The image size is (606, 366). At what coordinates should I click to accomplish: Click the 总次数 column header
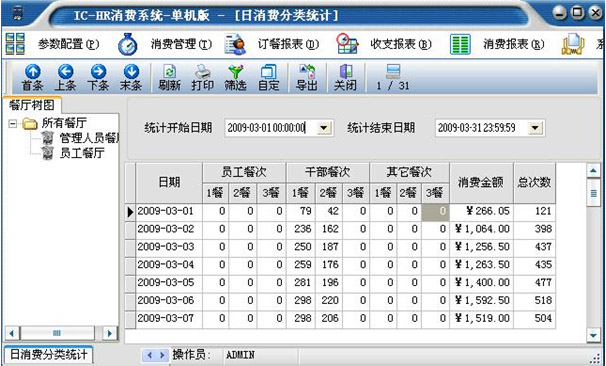(x=535, y=183)
